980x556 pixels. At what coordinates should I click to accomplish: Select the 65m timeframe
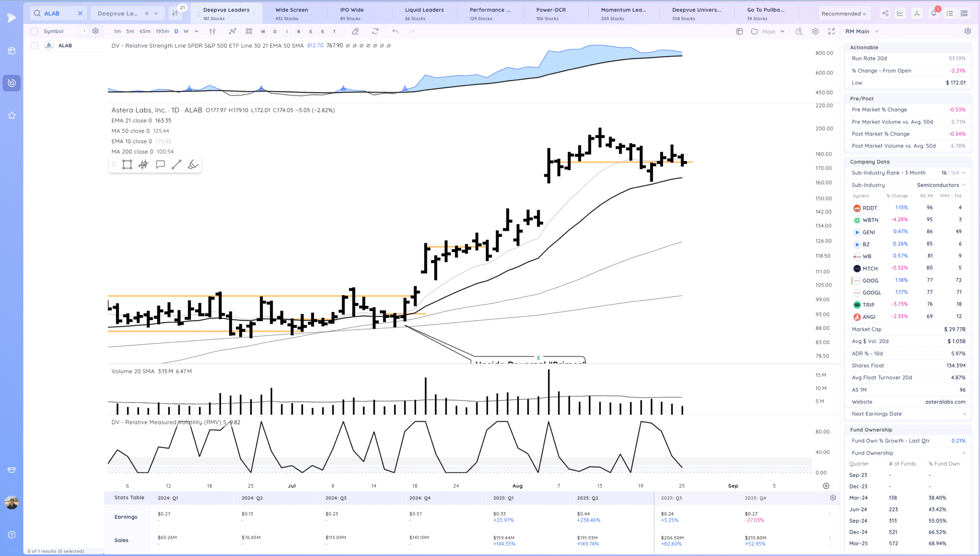click(145, 31)
